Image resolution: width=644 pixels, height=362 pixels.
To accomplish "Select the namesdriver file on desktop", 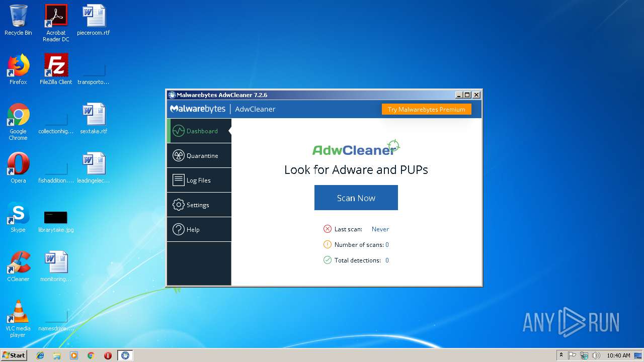I will click(56, 321).
